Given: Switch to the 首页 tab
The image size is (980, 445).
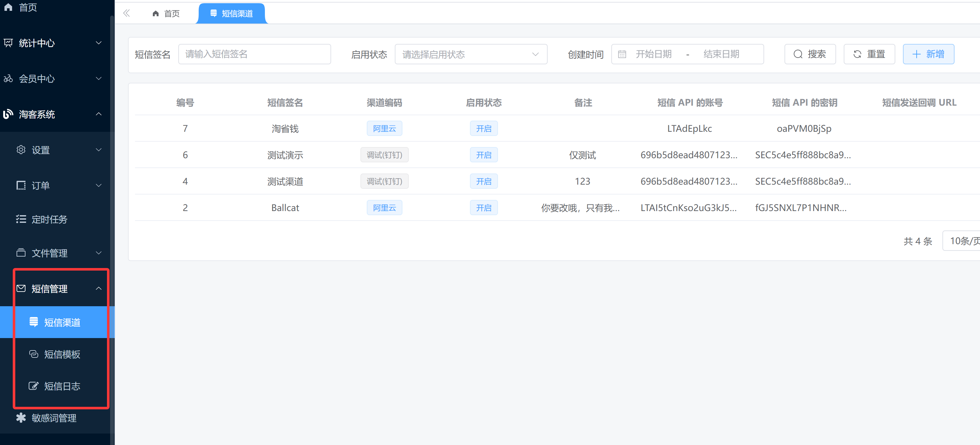Looking at the screenshot, I should coord(166,14).
